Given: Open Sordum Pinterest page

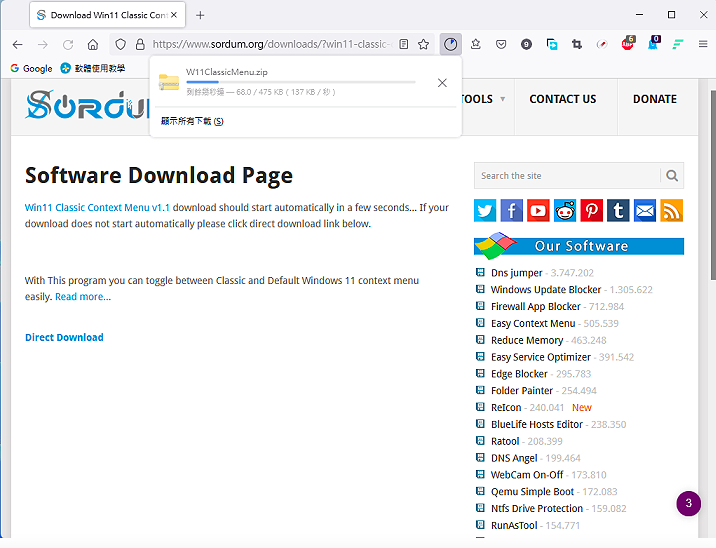Looking at the screenshot, I should [x=591, y=211].
